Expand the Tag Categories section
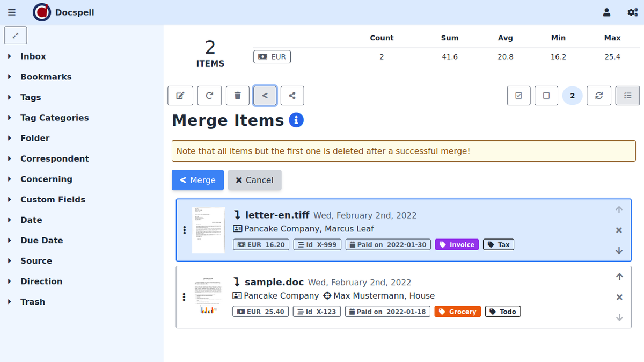 54,118
